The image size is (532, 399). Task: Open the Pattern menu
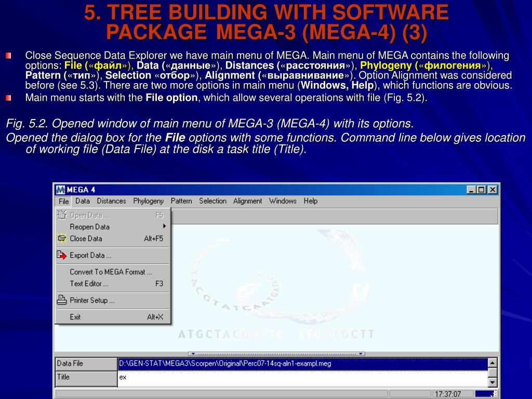click(x=181, y=201)
